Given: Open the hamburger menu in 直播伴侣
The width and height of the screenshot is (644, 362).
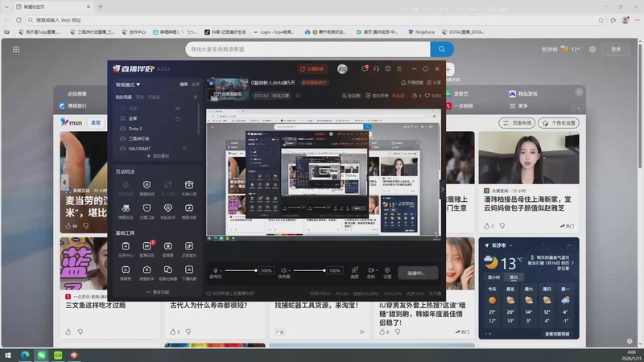Looking at the screenshot, I should [399, 68].
